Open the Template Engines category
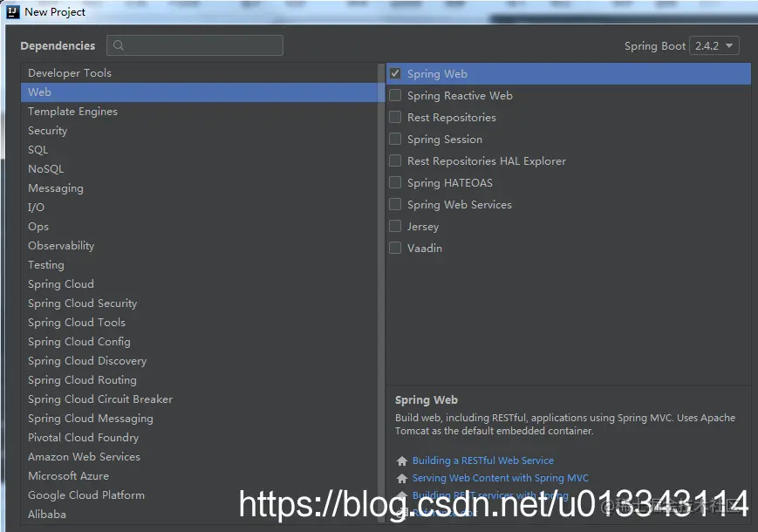The height and width of the screenshot is (532, 758). click(200, 112)
